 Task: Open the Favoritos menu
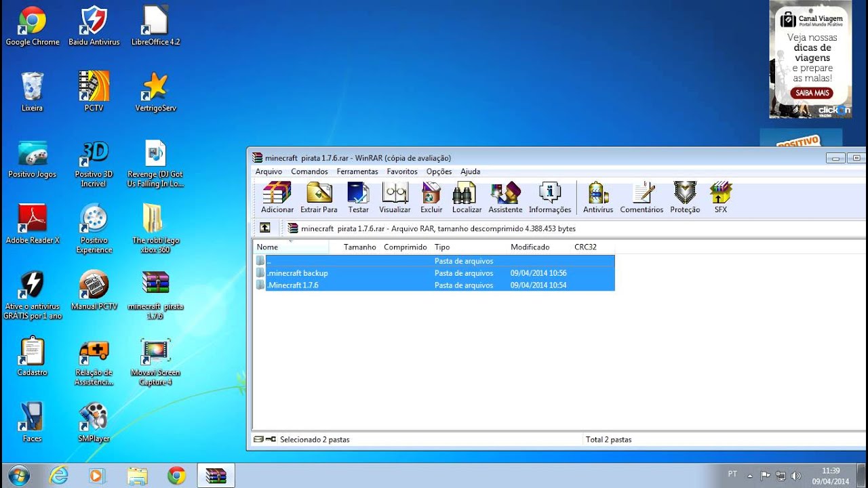point(402,171)
